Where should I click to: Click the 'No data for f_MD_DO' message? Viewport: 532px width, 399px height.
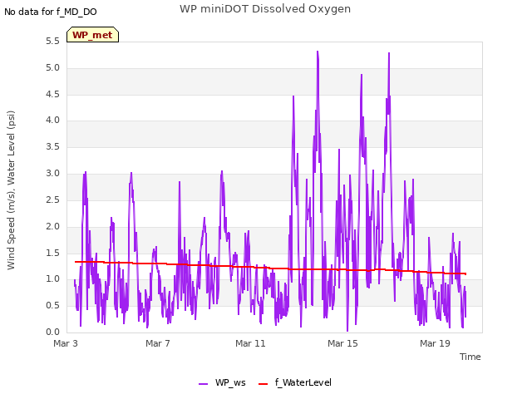pos(50,12)
